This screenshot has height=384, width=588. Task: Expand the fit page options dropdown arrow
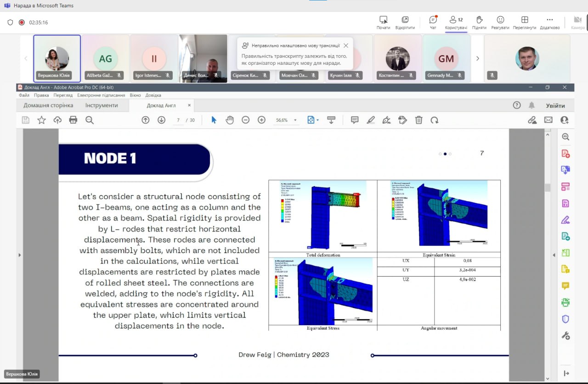pyautogui.click(x=317, y=120)
